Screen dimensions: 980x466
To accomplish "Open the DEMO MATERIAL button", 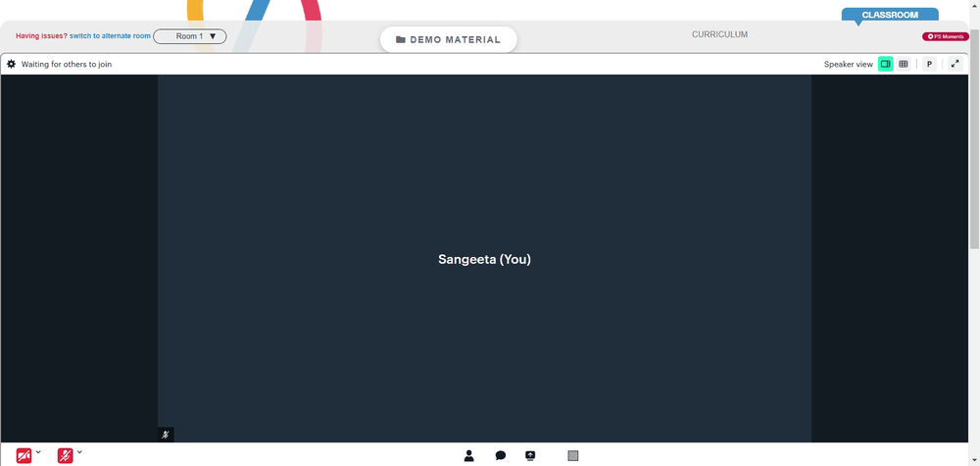I will click(x=448, y=39).
